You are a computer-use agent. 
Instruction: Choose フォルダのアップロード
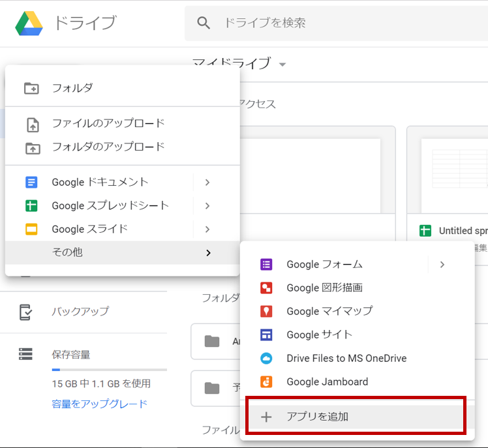pos(123,147)
